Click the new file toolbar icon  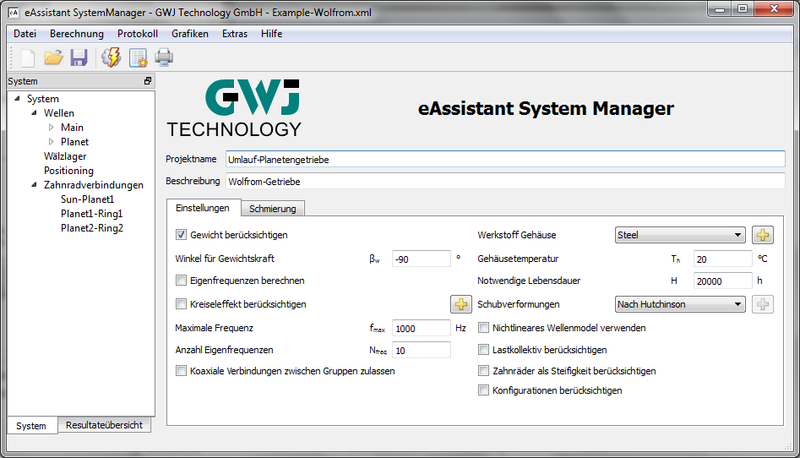click(27, 57)
